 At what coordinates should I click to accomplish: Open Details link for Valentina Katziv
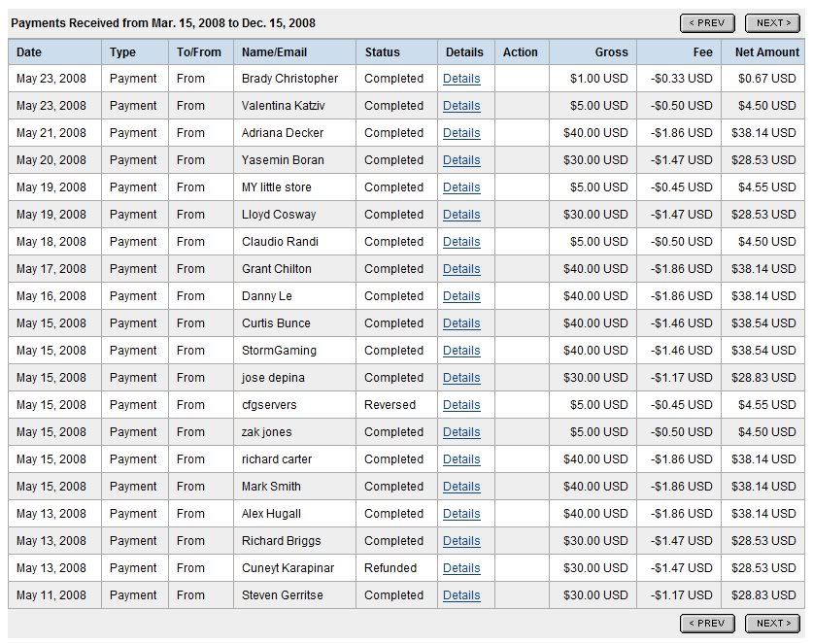tap(461, 106)
